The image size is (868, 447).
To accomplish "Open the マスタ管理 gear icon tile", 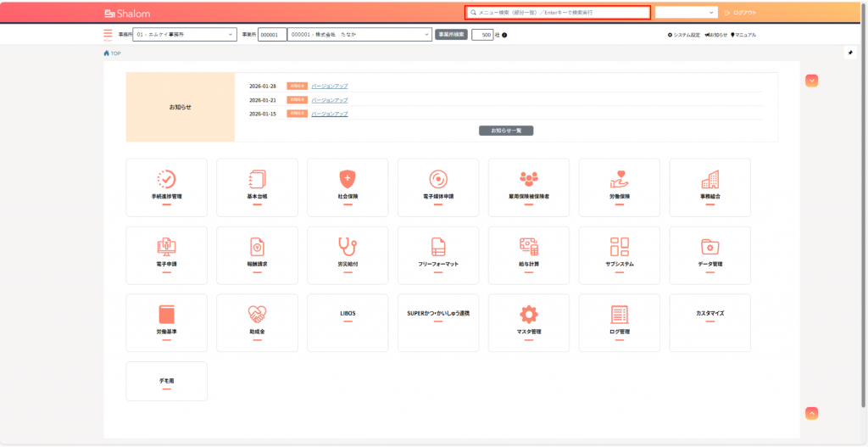I will (x=529, y=313).
